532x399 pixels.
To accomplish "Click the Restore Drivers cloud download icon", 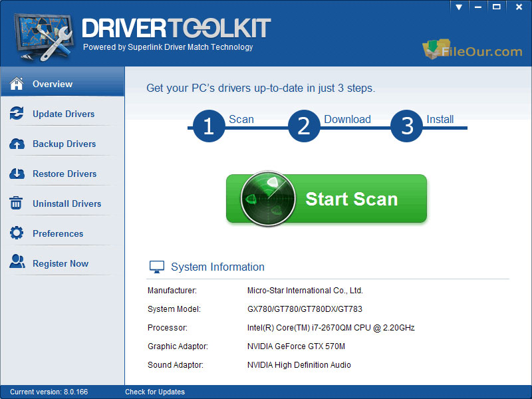I will click(x=17, y=174).
